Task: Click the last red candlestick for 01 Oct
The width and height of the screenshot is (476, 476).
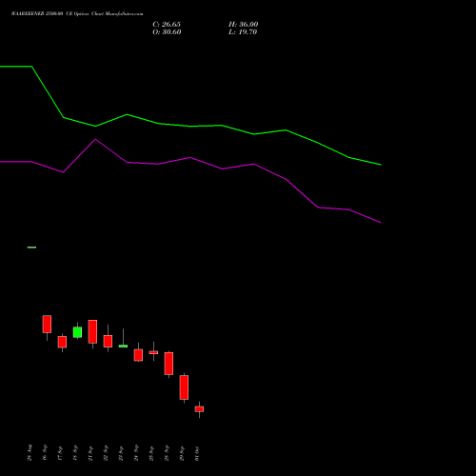Action: coord(199,409)
